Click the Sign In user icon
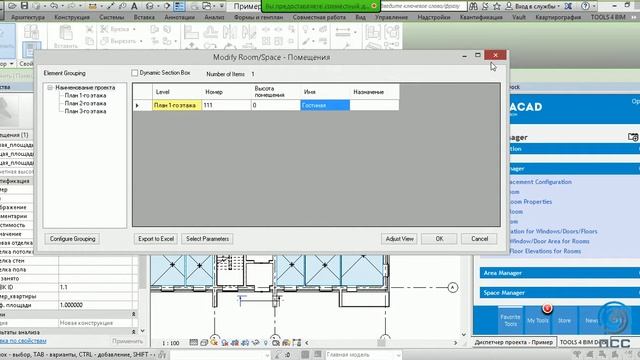Screen dimensions: 640x360 [x=509, y=6]
